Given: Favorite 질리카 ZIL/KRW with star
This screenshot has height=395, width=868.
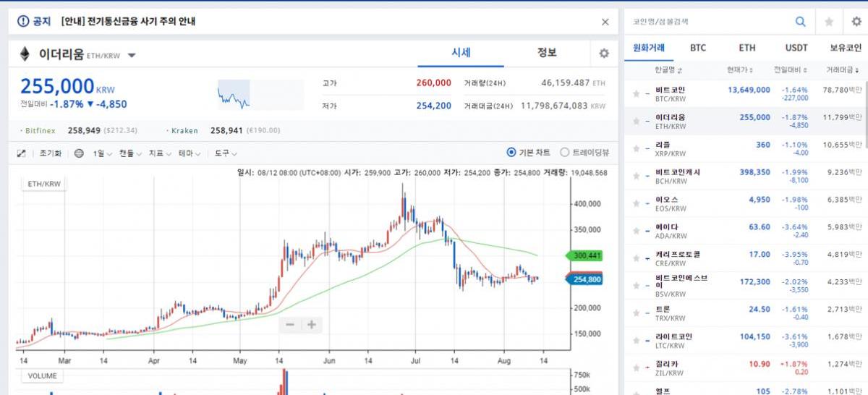Looking at the screenshot, I should click(636, 368).
